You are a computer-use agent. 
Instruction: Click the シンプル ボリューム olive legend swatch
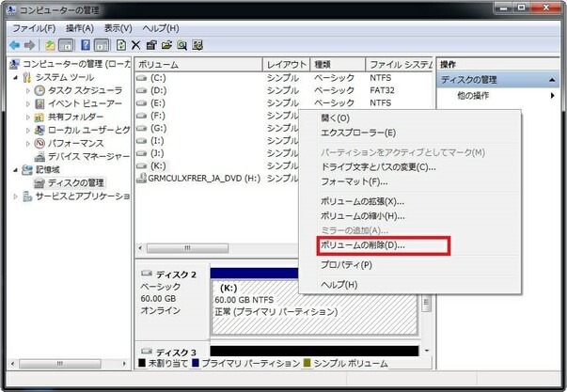307,363
